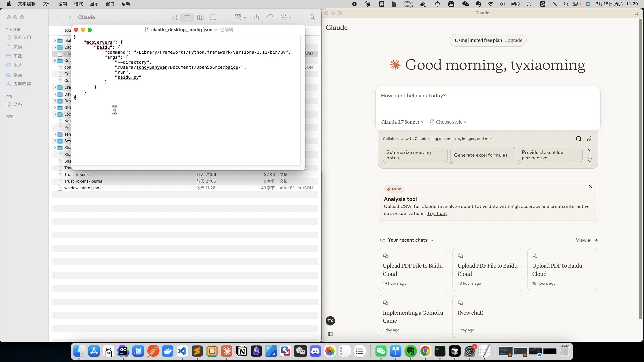Click Finder tags icon
The width and height of the screenshot is (644, 362).
[x=269, y=17]
